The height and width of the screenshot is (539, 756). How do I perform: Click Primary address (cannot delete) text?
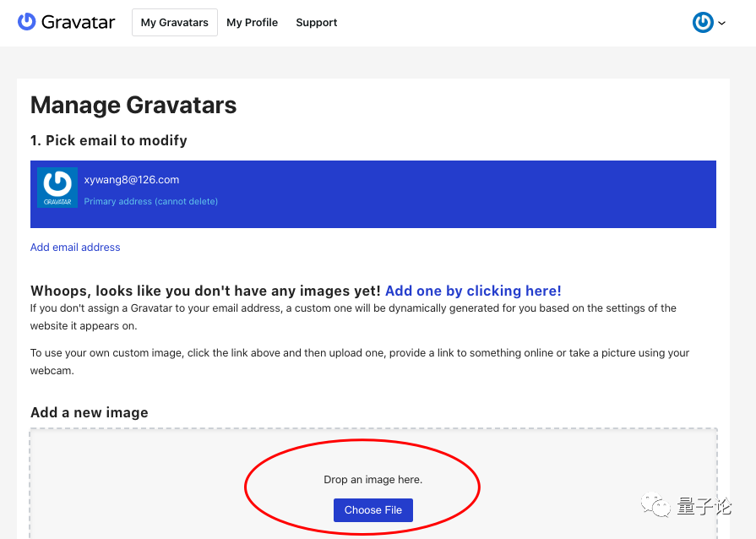pos(151,202)
